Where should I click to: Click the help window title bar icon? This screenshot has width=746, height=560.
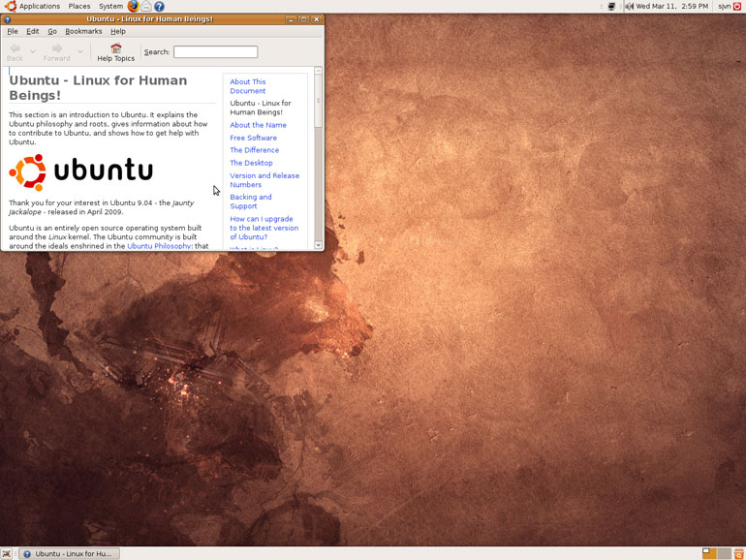[7, 19]
